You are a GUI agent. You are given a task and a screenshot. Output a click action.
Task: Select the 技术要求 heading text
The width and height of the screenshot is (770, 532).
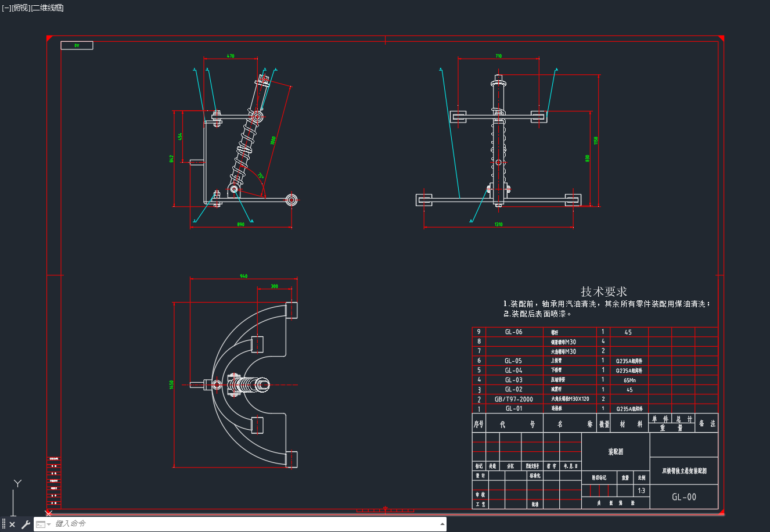604,292
